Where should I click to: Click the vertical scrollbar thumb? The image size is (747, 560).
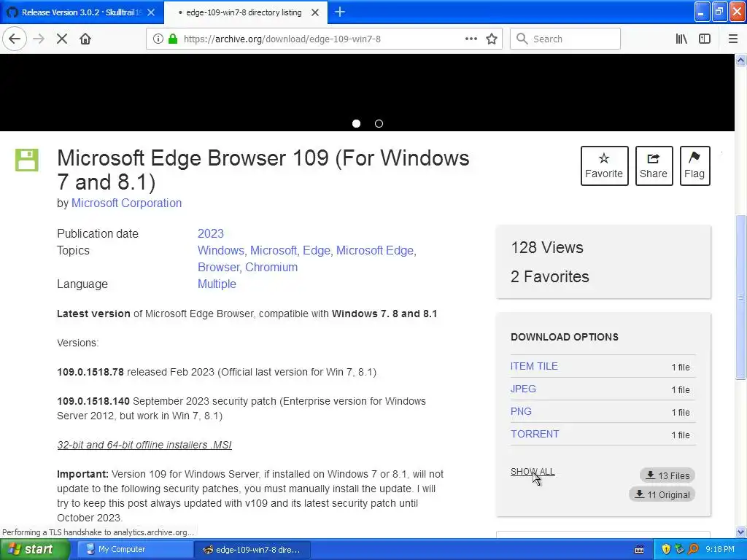741,297
